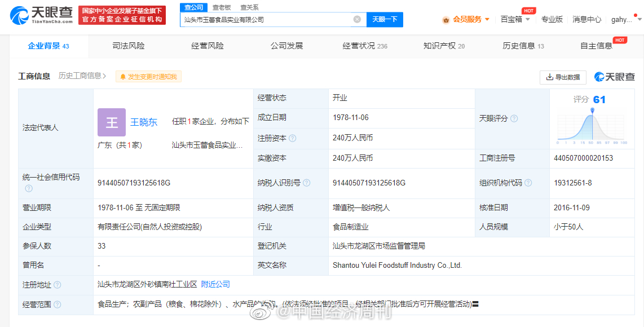Click the 行业 value 食品制造业
Screen dimensions: 644x327
[350, 227]
